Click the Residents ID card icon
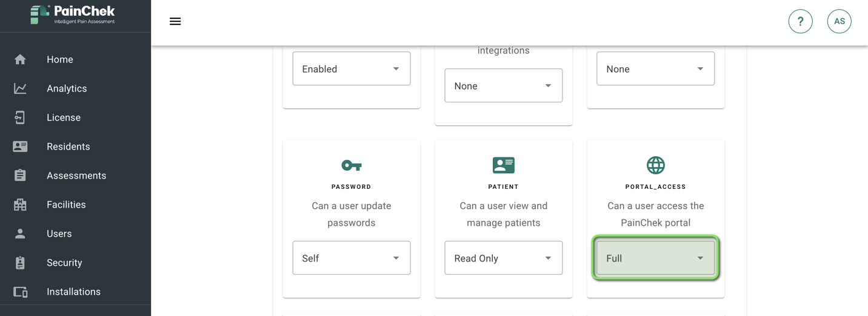The height and width of the screenshot is (316, 868). 20,146
